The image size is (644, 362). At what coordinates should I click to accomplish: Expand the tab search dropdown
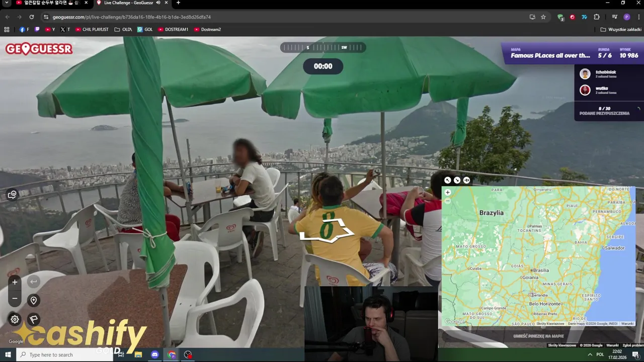coord(6,3)
